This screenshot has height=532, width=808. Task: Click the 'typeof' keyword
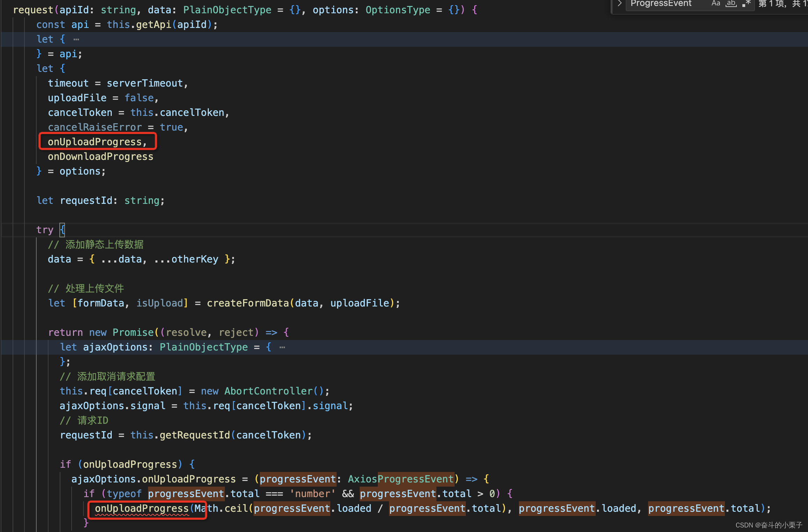click(124, 494)
